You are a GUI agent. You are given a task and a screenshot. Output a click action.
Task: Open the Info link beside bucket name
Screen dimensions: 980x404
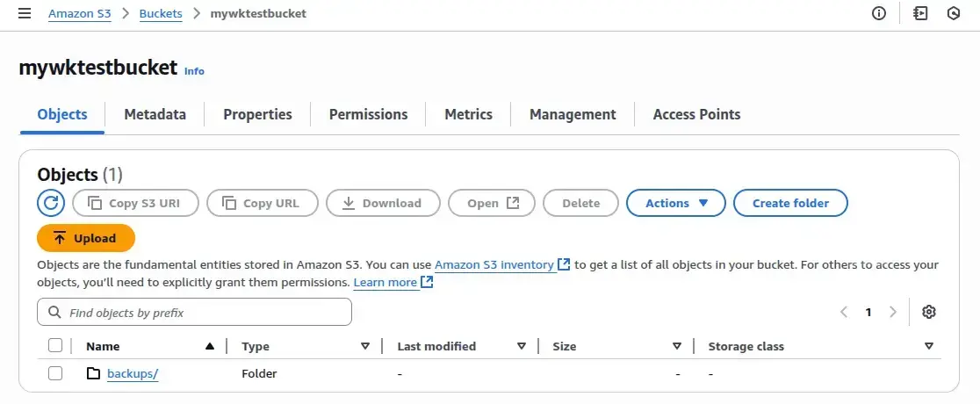(x=194, y=71)
